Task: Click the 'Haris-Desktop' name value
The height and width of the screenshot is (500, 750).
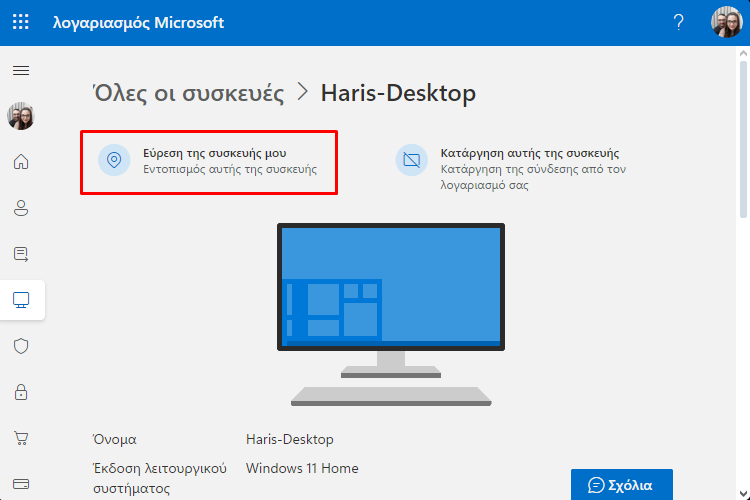Action: point(290,439)
